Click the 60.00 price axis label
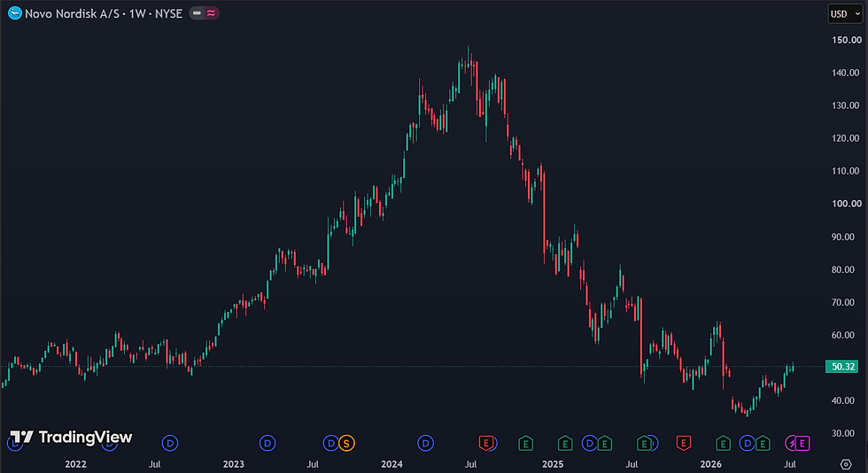Screen dimensions: 868x473 pos(843,335)
